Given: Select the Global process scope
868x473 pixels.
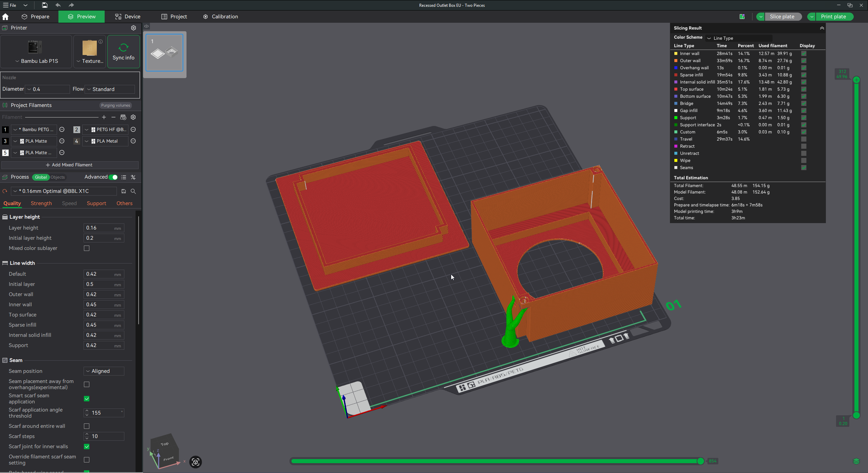Looking at the screenshot, I should [41, 177].
